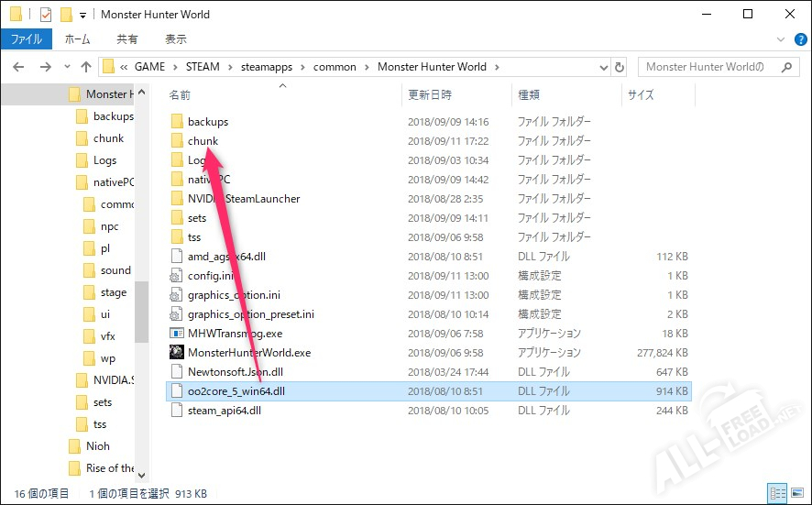
Task: Open the ファイル menu tab
Action: pos(27,39)
